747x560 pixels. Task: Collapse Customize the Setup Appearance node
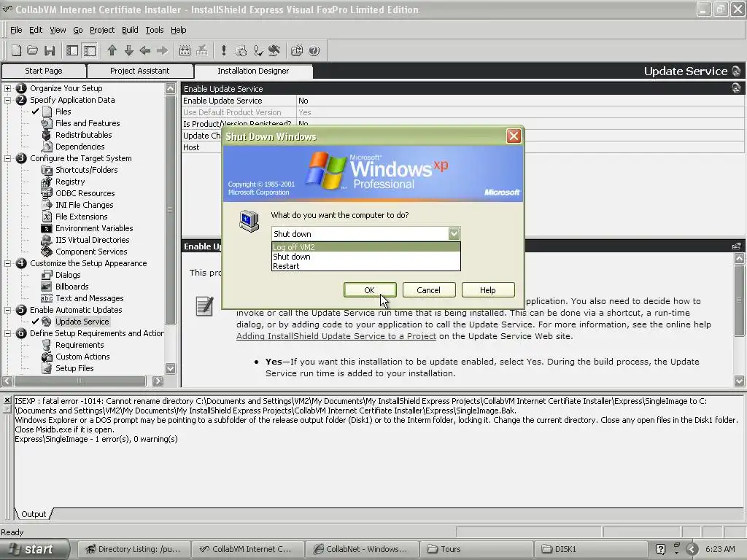tap(7, 263)
